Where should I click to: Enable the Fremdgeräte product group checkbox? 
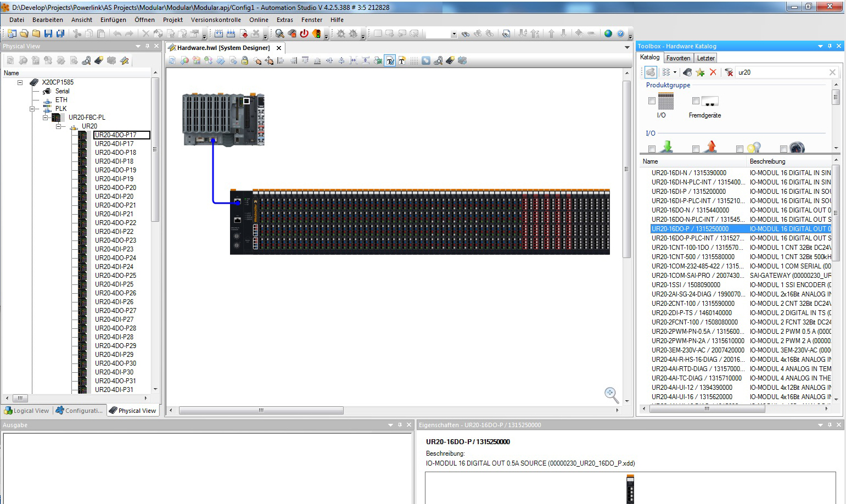696,101
